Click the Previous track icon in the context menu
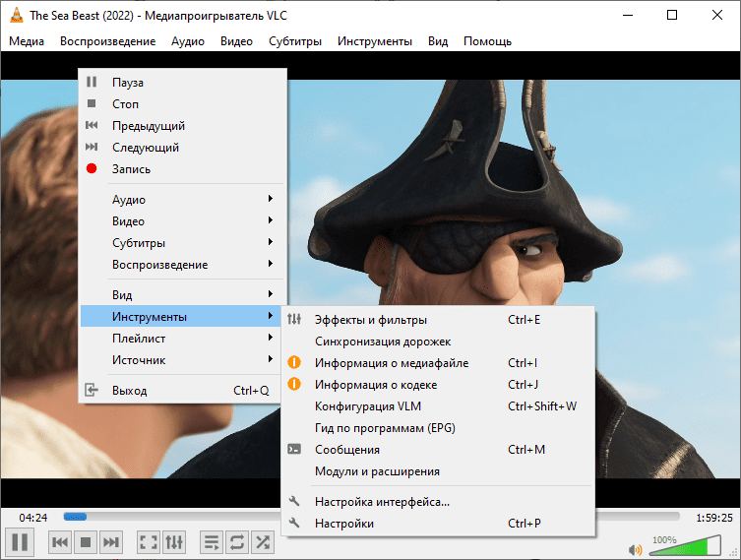This screenshot has height=560, width=741. click(x=92, y=125)
